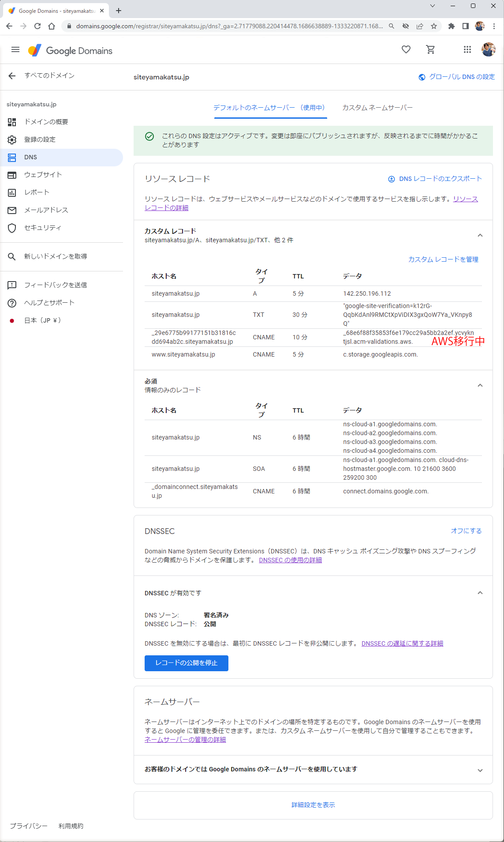The width and height of the screenshot is (504, 842).
Task: Click the zoom magnifier in address bar
Action: point(392,26)
